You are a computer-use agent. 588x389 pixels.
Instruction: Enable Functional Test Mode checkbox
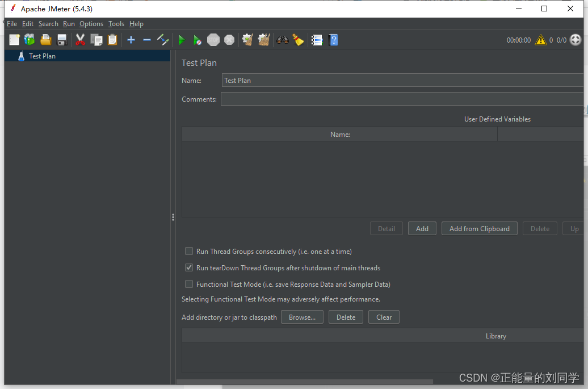click(189, 284)
